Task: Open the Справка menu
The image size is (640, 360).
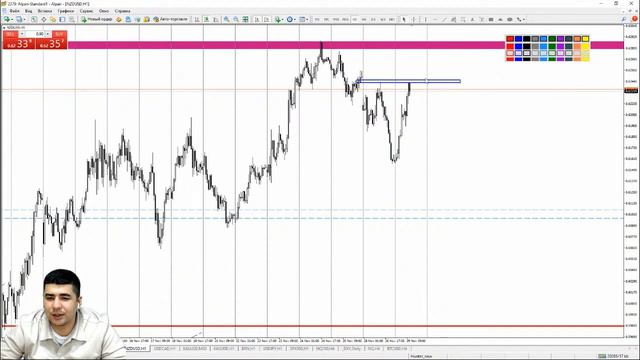Action: tap(122, 11)
